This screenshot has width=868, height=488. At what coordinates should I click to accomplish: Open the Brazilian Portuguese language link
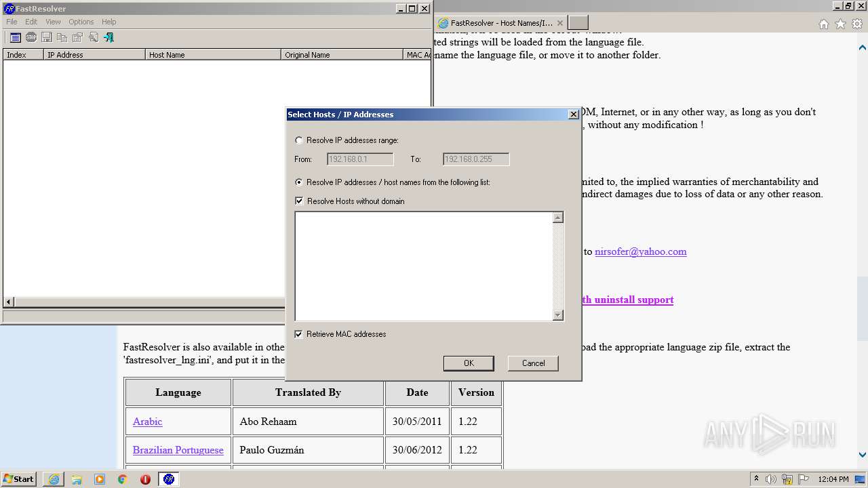pyautogui.click(x=178, y=450)
